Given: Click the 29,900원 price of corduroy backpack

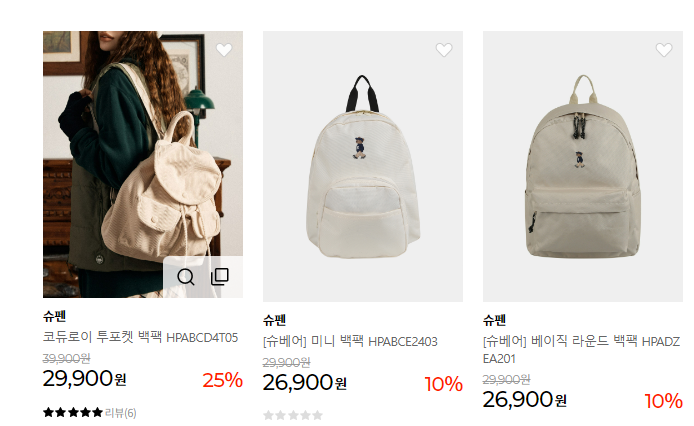Looking at the screenshot, I should pyautogui.click(x=85, y=379).
